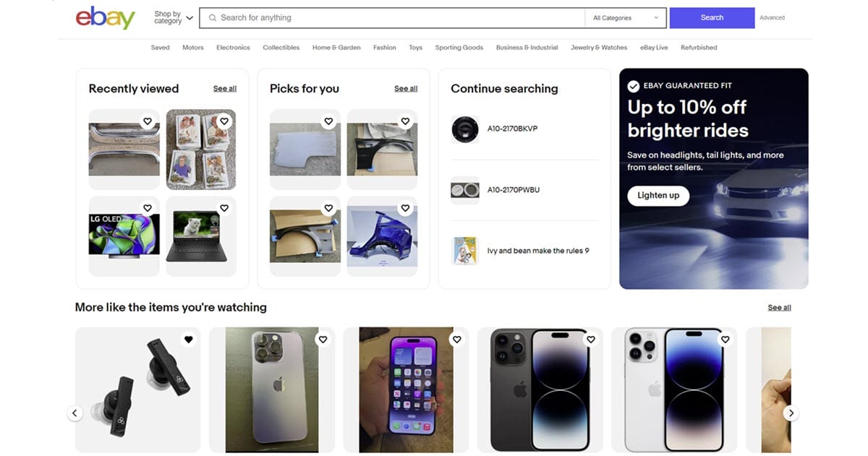This screenshot has height=456, width=868.
Task: Open Advanced search options
Action: pos(772,17)
